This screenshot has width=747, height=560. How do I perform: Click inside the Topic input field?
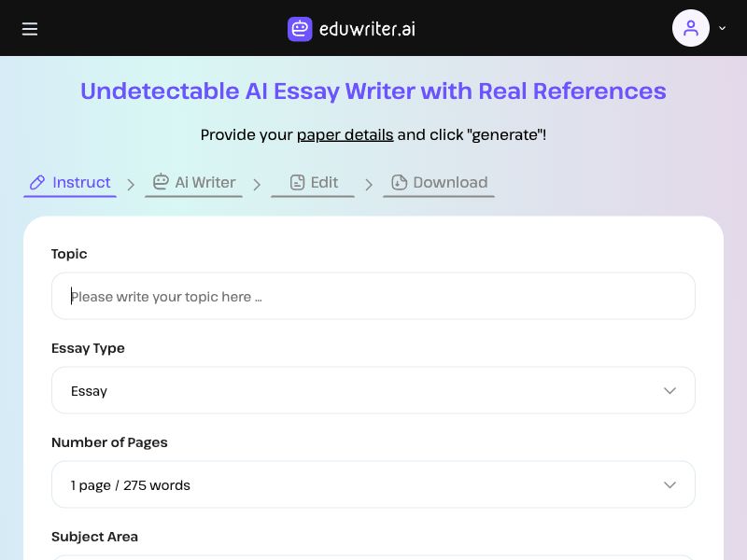click(373, 296)
